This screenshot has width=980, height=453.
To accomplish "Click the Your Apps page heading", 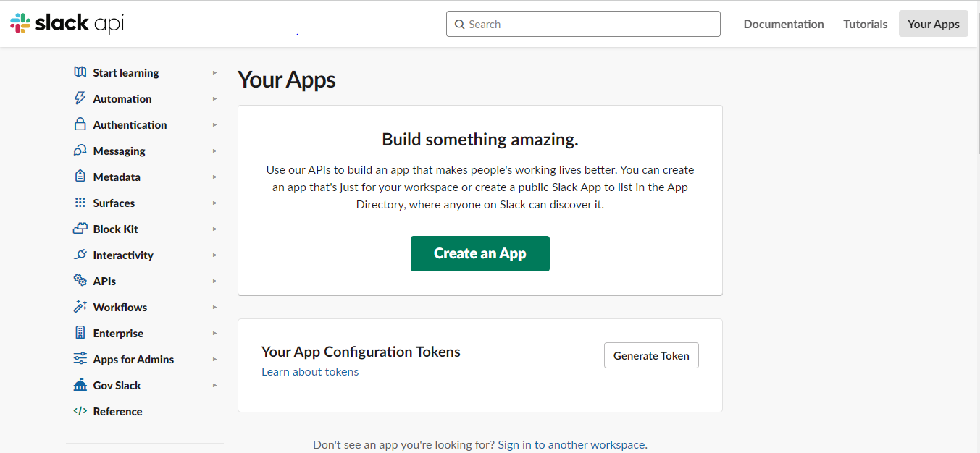I will tap(287, 80).
